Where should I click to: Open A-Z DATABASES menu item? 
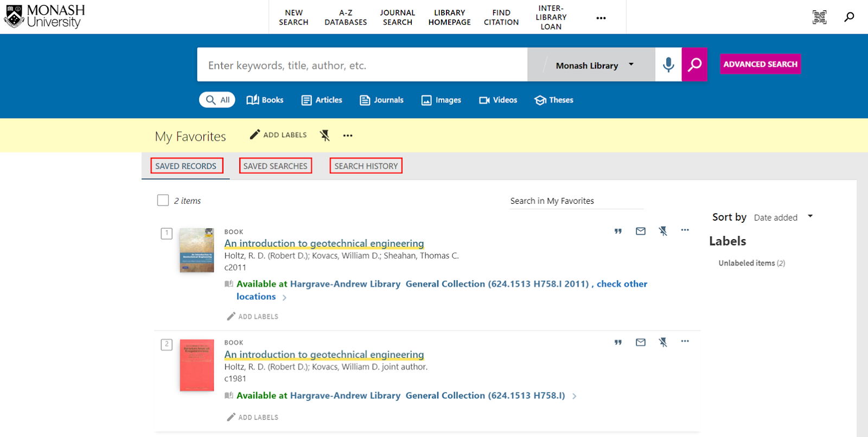(x=346, y=17)
